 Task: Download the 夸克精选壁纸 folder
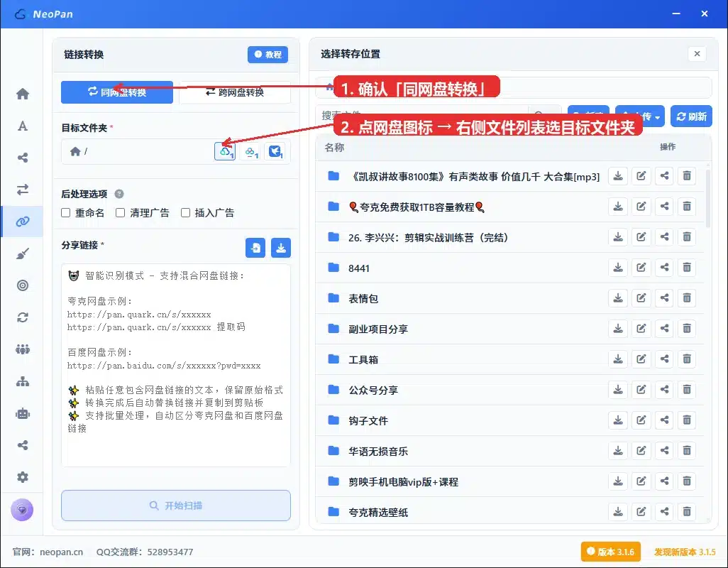618,512
